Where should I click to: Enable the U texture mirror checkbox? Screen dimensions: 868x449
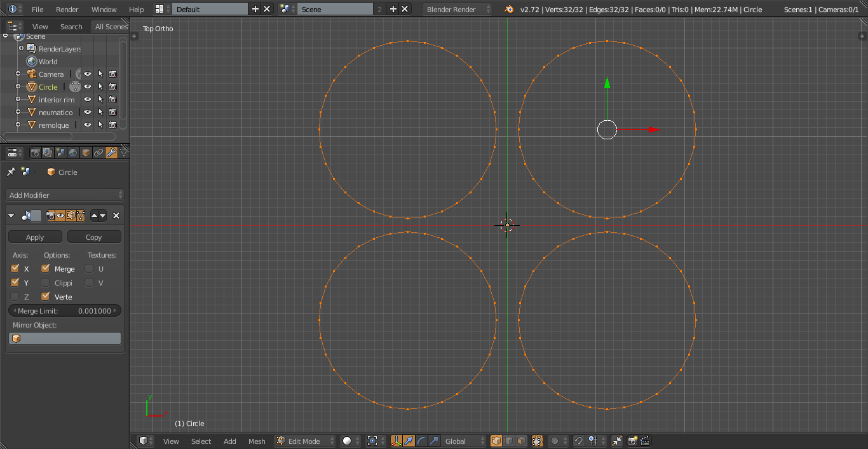(x=89, y=268)
